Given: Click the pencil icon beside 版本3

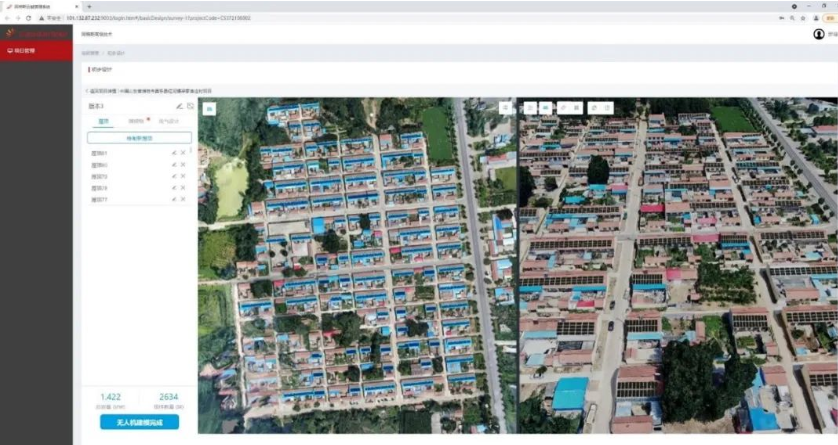Looking at the screenshot, I should pos(180,106).
